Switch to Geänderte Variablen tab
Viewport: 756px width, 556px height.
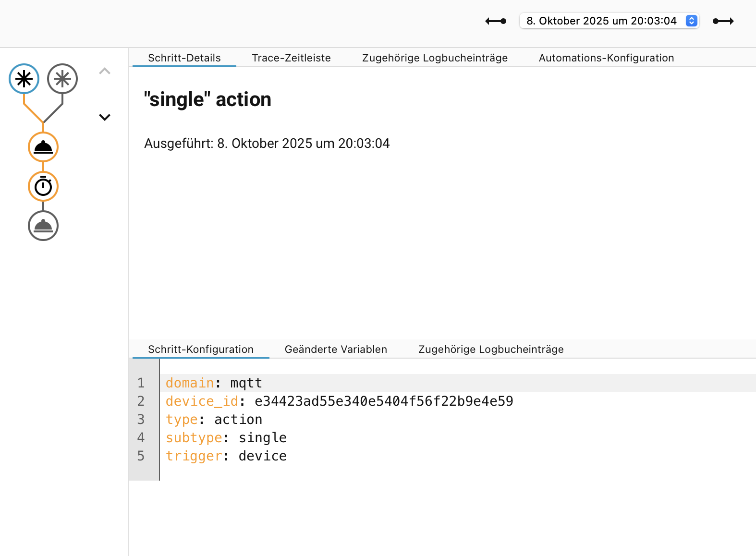point(336,350)
